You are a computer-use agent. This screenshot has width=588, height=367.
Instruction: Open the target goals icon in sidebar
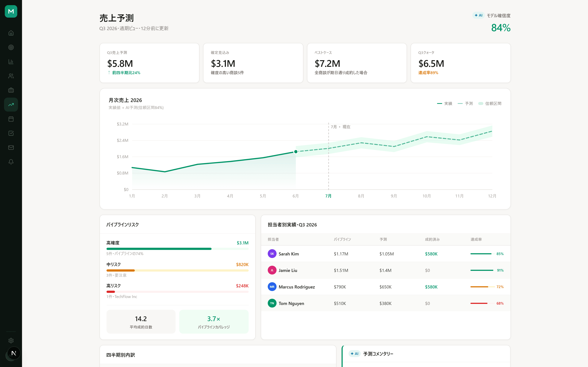click(x=11, y=47)
